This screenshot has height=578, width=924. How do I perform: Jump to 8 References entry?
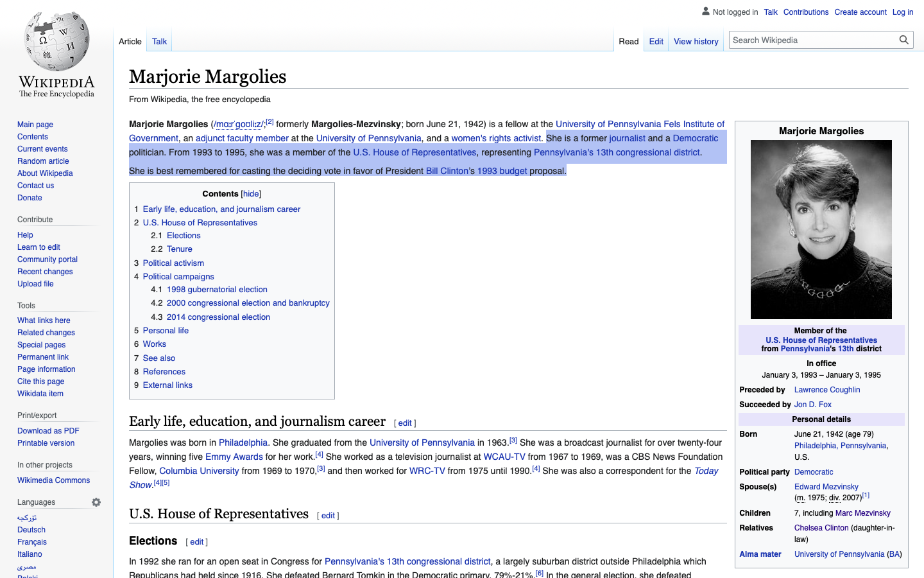pos(160,372)
